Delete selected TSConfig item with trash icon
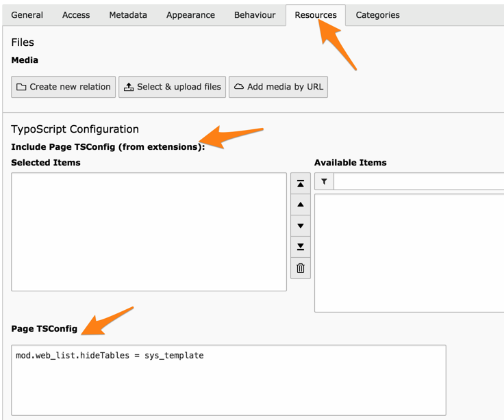This screenshot has height=420, width=504. (301, 268)
